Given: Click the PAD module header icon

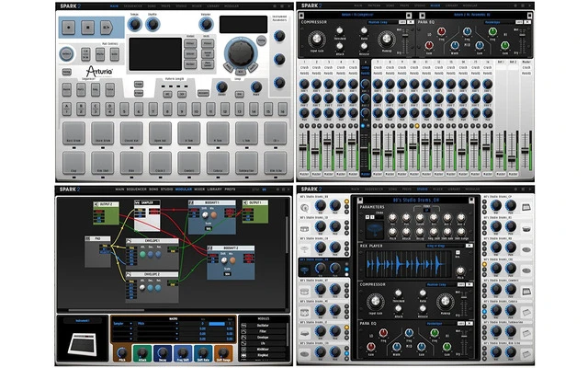Looking at the screenshot, I should (x=88, y=238).
